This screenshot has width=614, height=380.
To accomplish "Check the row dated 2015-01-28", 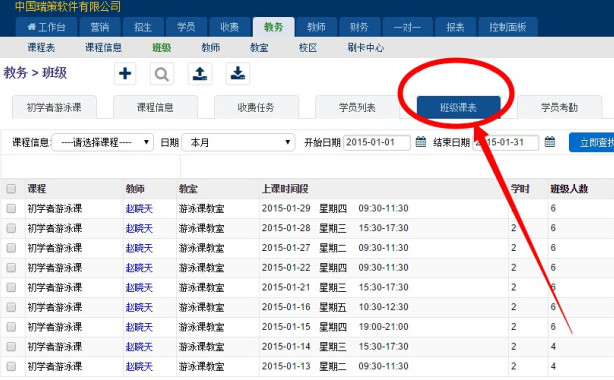I will [x=11, y=228].
